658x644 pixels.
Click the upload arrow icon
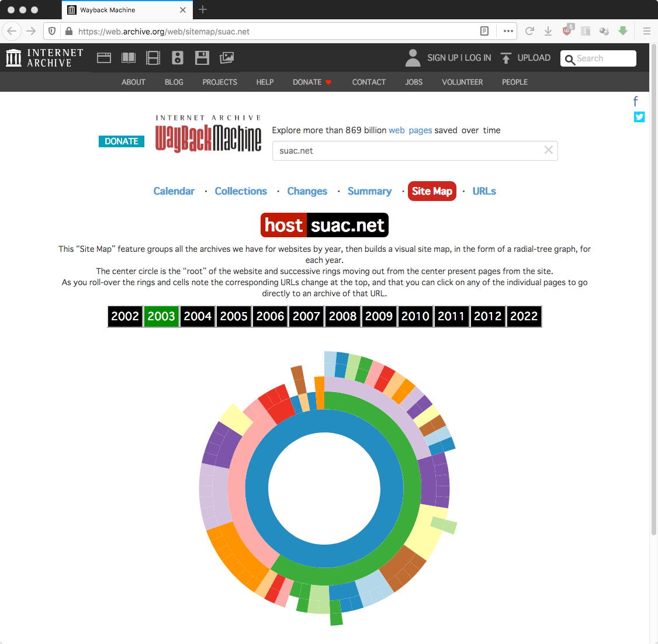[506, 58]
